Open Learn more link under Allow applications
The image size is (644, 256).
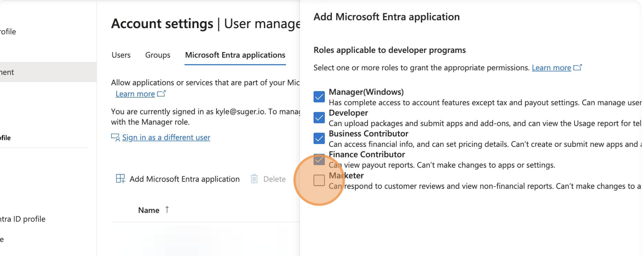pos(135,94)
